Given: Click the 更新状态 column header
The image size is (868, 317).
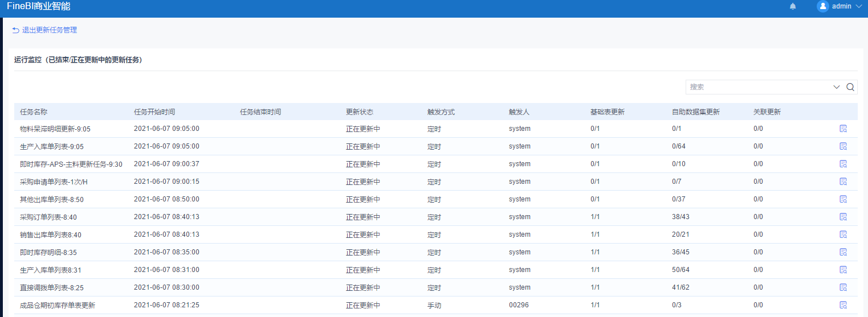Looking at the screenshot, I should pyautogui.click(x=359, y=112).
